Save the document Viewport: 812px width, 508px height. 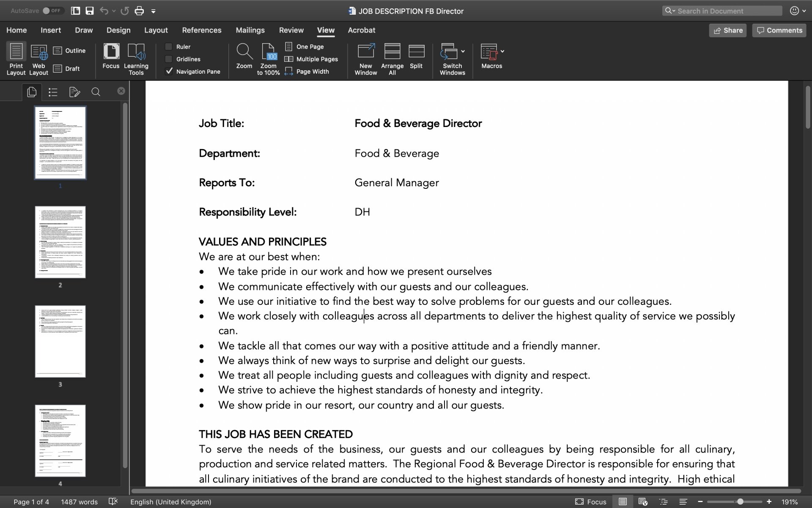click(x=90, y=11)
